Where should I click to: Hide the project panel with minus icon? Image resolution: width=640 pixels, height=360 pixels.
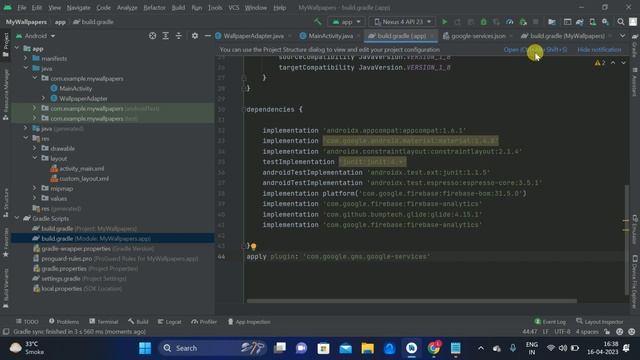(x=207, y=36)
